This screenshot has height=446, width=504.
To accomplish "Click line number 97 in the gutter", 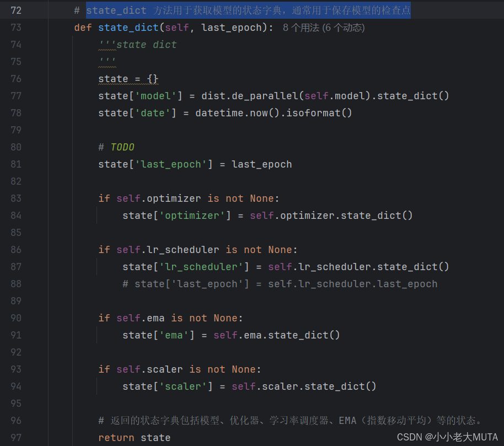I will [15, 437].
